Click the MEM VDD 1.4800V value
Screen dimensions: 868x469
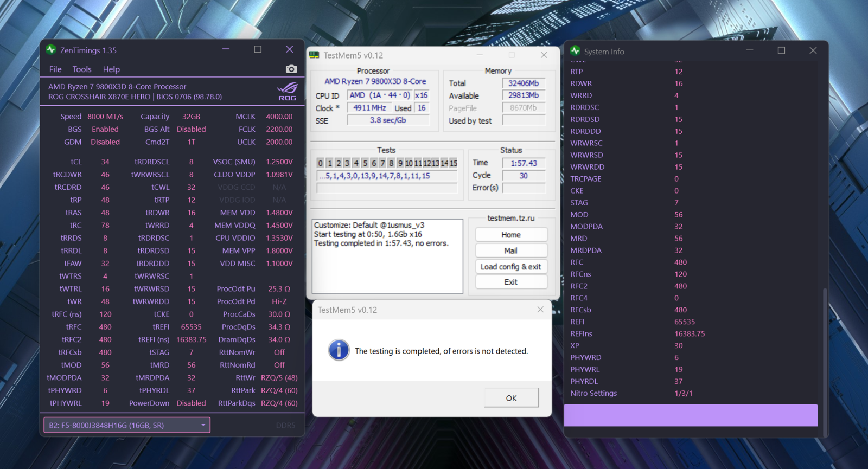(x=279, y=213)
